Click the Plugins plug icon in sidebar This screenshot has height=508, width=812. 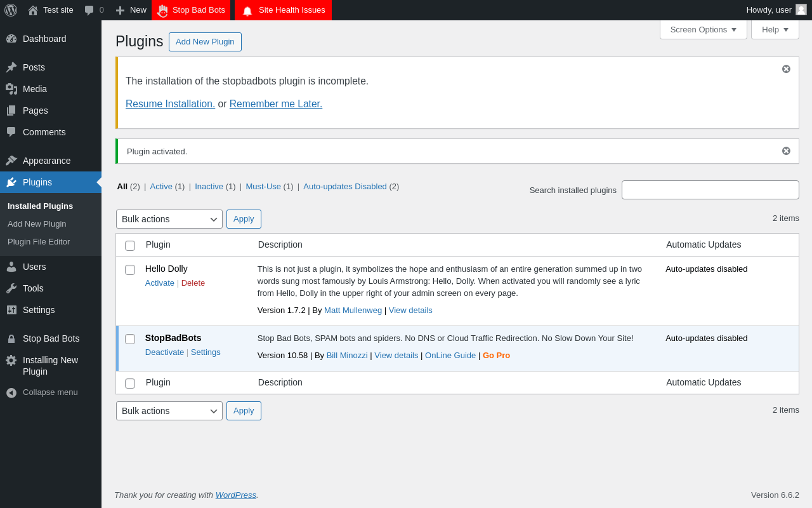coord(11,182)
